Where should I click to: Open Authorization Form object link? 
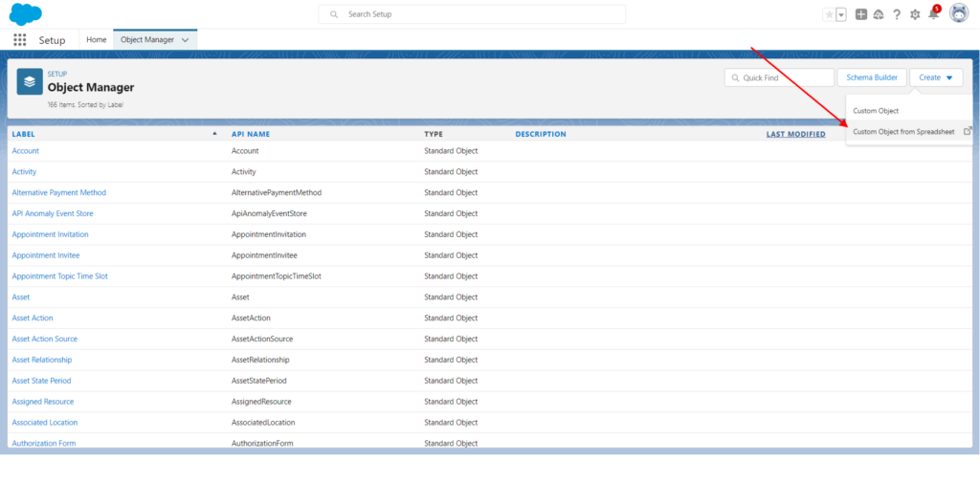point(44,443)
